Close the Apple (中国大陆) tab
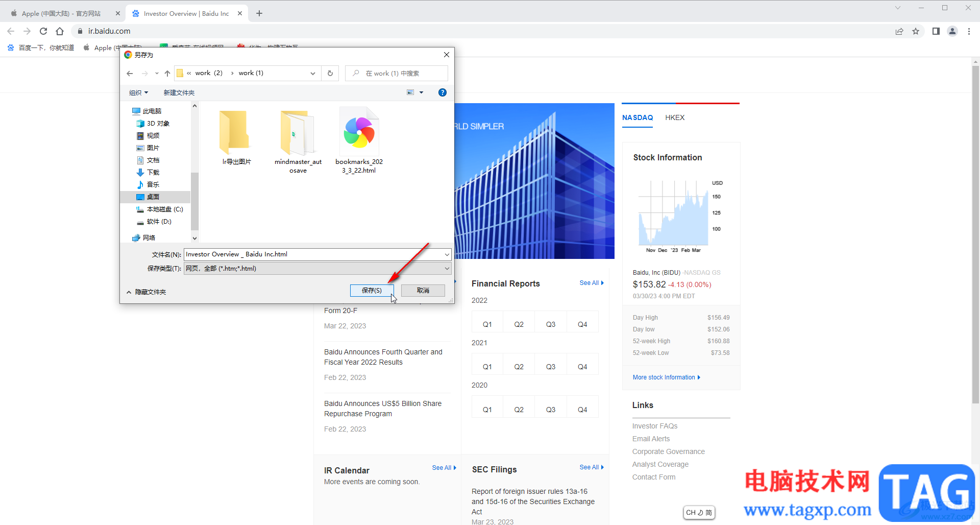The height and width of the screenshot is (525, 980). [x=118, y=13]
